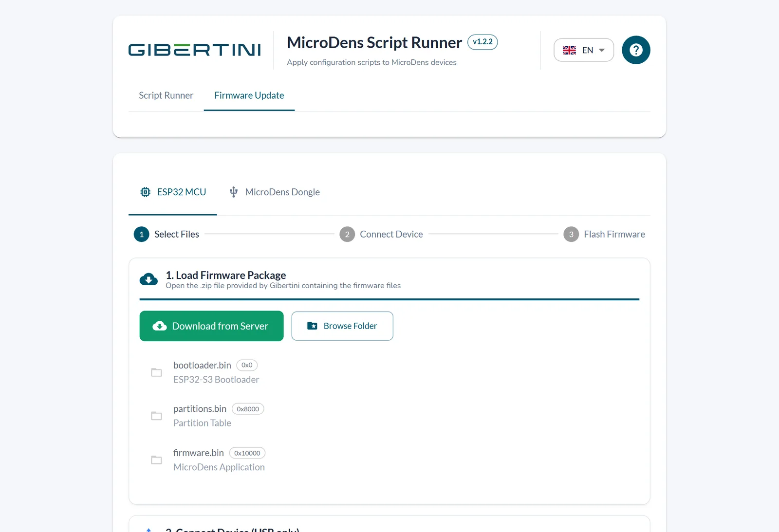Click the Gibertini logo
Screen dimensions: 779x532
[195, 50]
